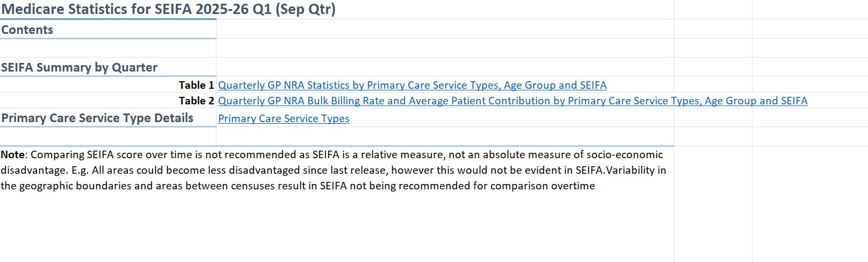Image resolution: width=868 pixels, height=262 pixels.
Task: Click the bold "Note" word
Action: pos(12,154)
